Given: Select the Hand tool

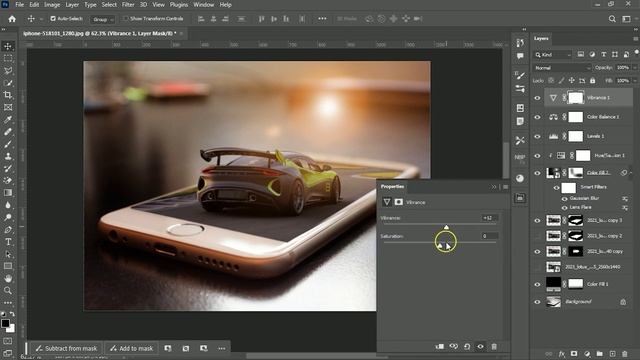Looking at the screenshot, I should coord(8,278).
